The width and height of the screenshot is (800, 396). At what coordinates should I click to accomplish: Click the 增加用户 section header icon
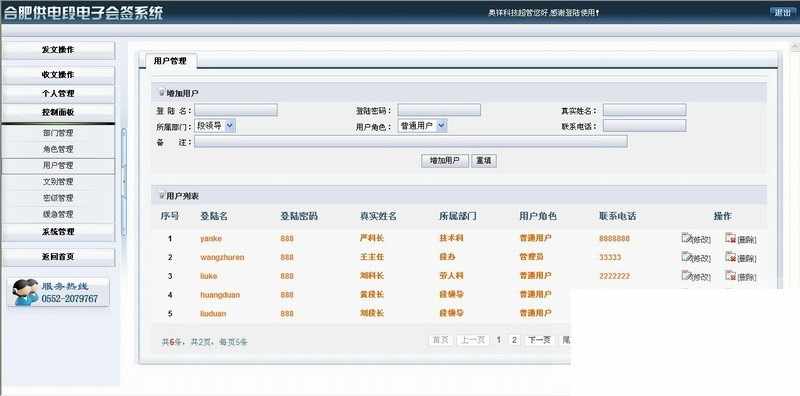tap(162, 93)
